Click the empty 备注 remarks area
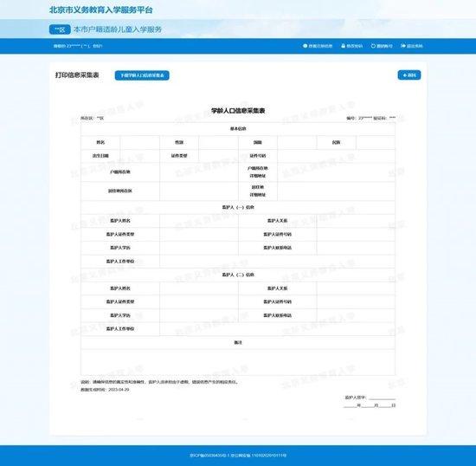476x466 pixels. [x=238, y=362]
